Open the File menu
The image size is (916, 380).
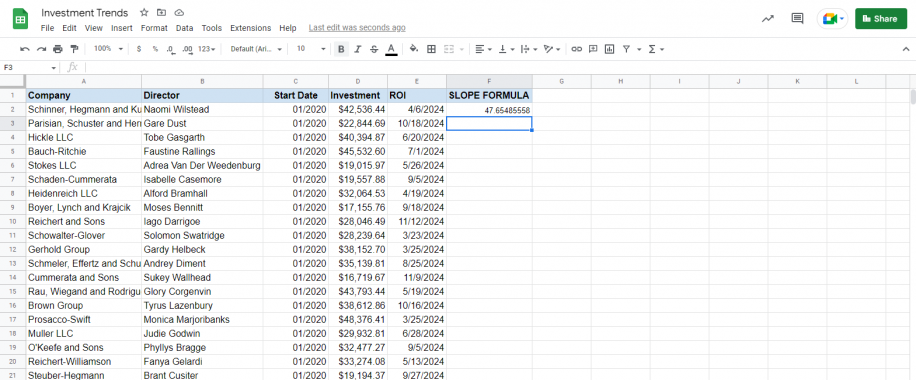tap(47, 27)
